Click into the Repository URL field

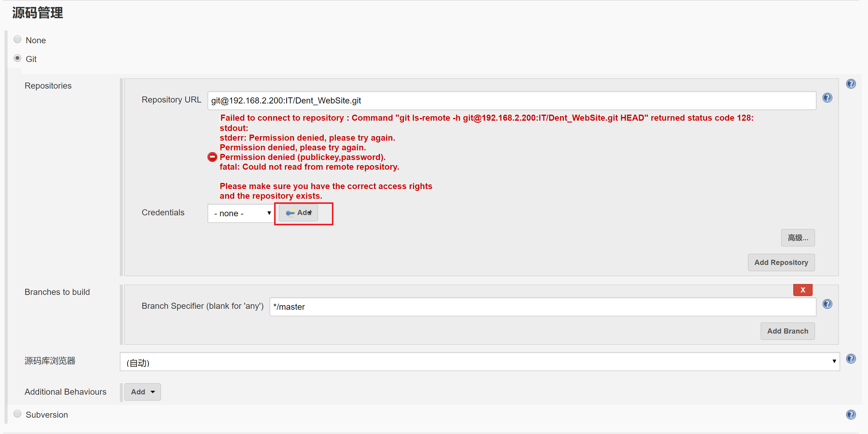click(x=511, y=101)
